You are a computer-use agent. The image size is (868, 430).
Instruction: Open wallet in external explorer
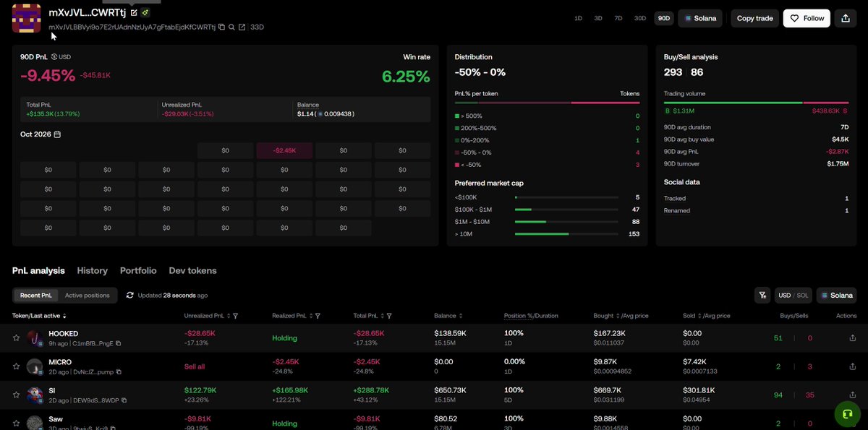pos(242,27)
